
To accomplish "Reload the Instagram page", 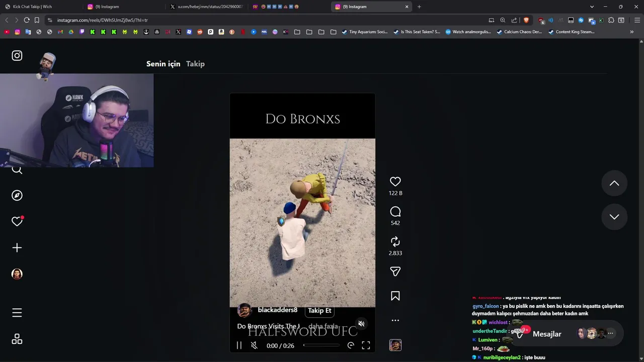I will (27, 20).
